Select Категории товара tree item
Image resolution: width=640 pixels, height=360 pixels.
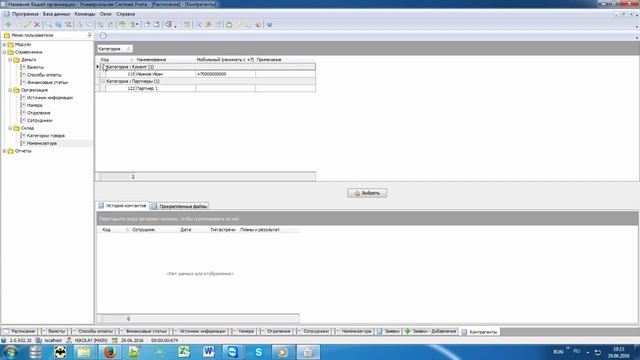pos(46,136)
